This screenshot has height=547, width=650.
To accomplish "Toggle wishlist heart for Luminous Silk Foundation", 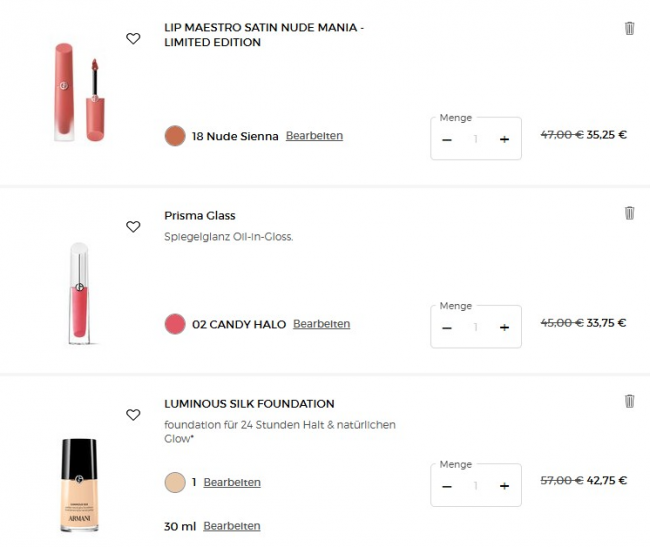I will point(133,415).
